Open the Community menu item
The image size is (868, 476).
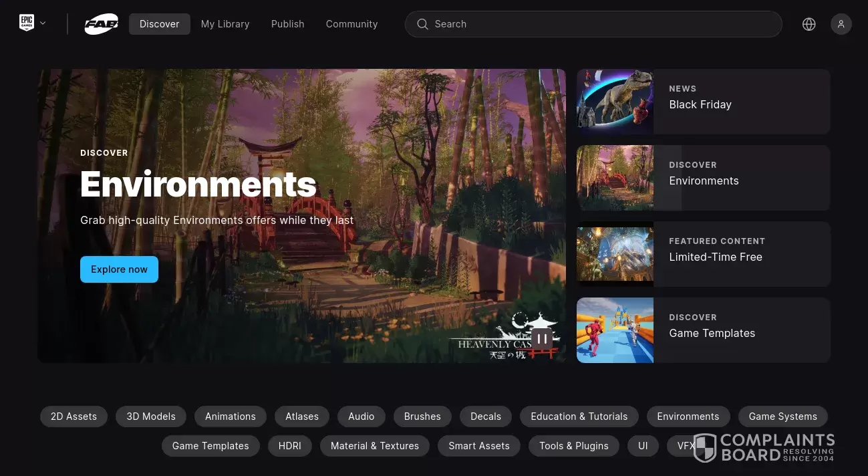(352, 24)
